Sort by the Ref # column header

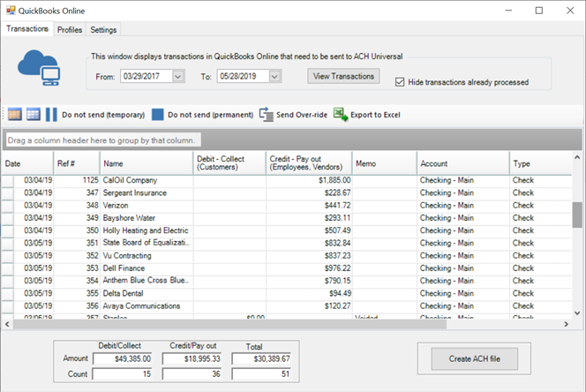tap(77, 163)
